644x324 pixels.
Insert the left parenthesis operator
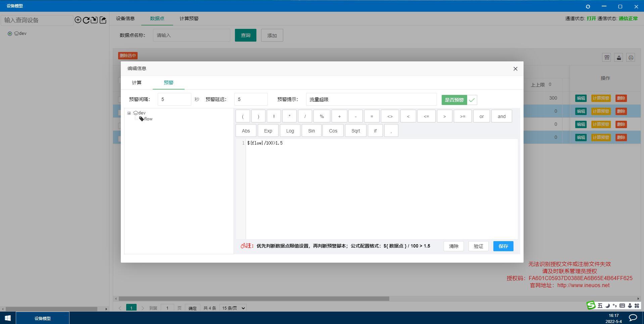243,116
